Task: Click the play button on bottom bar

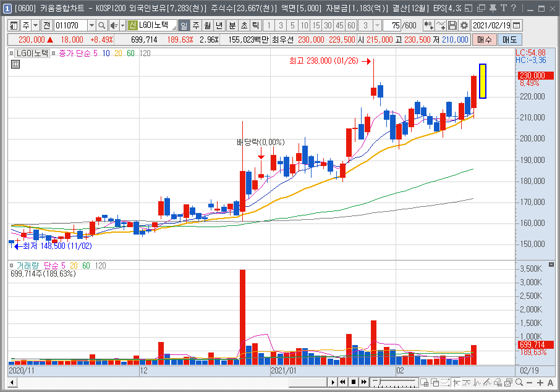Action: click(333, 382)
